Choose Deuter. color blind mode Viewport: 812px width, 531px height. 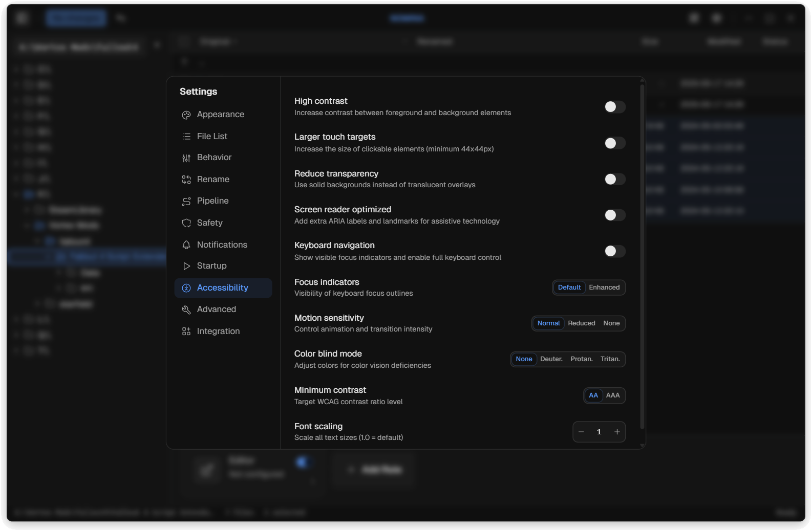pos(551,359)
